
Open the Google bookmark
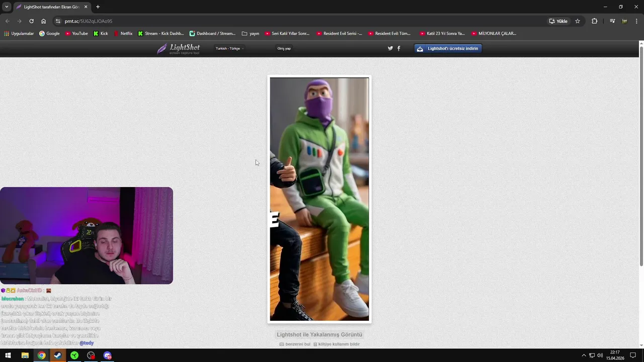pyautogui.click(x=49, y=34)
